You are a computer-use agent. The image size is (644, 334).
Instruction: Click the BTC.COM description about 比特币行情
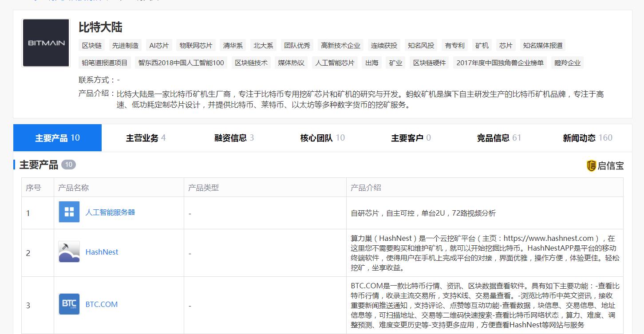tap(485, 305)
